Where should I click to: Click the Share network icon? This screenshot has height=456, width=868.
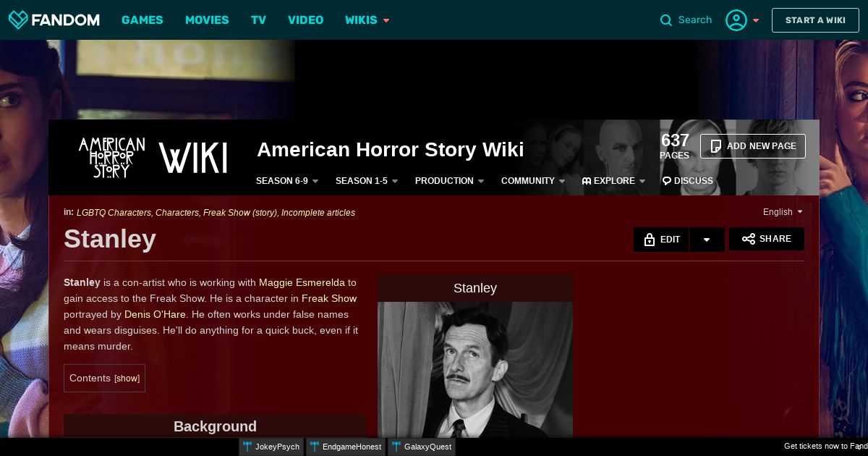click(x=749, y=239)
